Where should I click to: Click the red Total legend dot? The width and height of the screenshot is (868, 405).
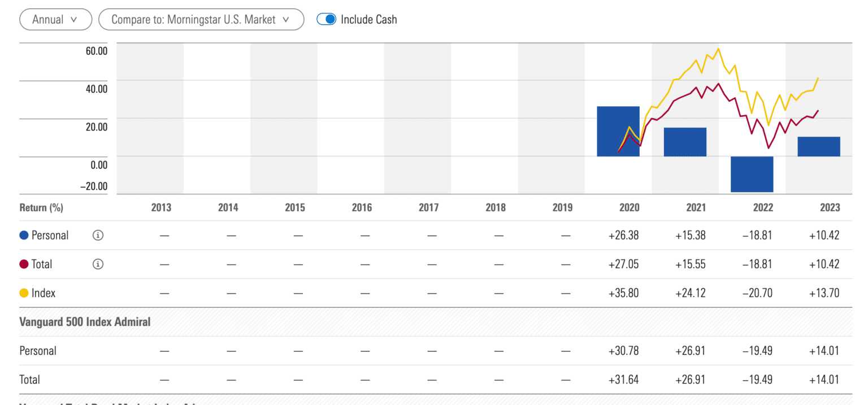(24, 264)
